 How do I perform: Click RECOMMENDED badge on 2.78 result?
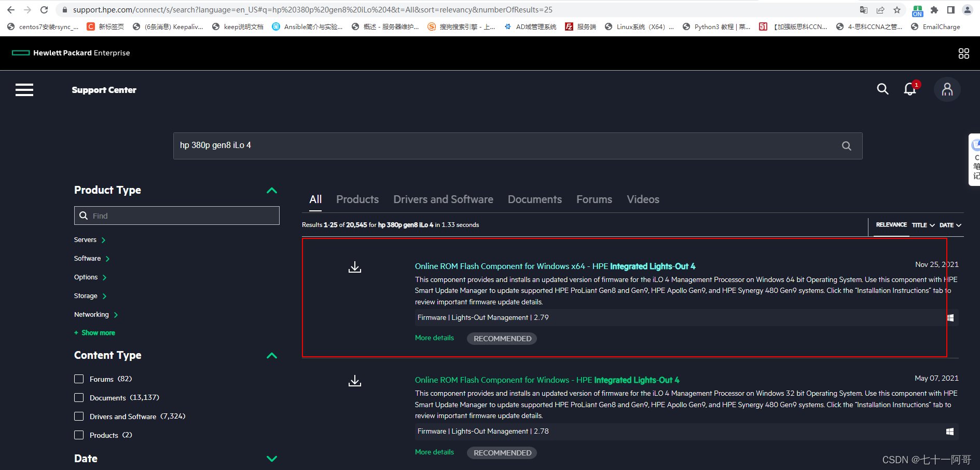tap(502, 453)
